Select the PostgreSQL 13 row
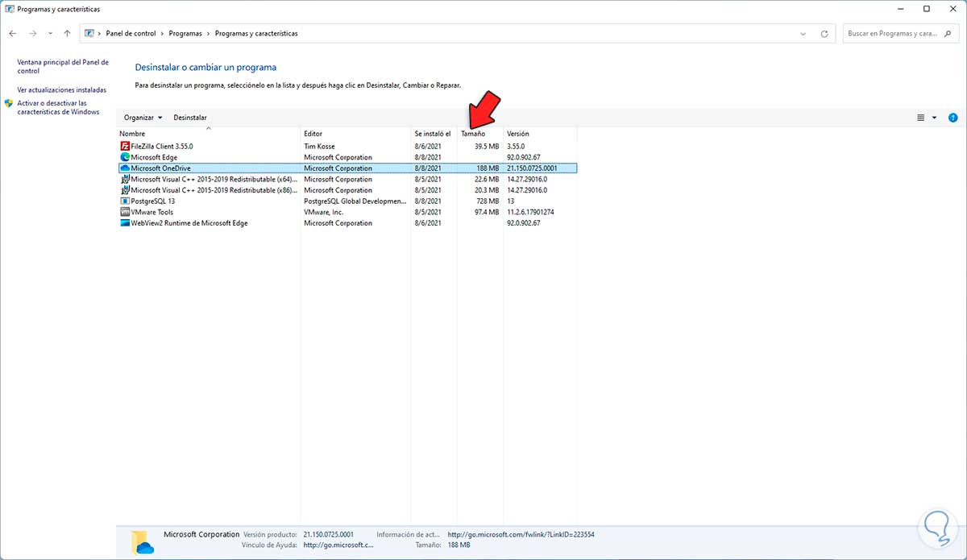Screen dimensions: 967x560 click(x=348, y=201)
